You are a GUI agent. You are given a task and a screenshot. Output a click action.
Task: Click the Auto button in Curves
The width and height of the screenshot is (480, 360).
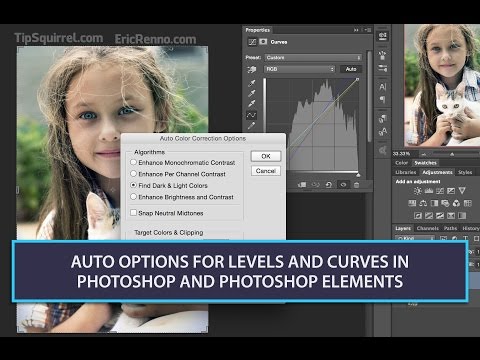(351, 69)
